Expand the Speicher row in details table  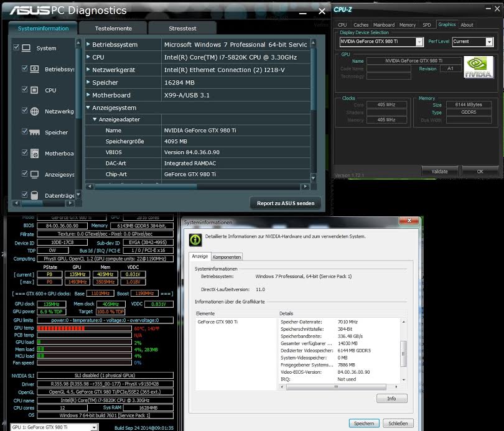click(x=88, y=82)
